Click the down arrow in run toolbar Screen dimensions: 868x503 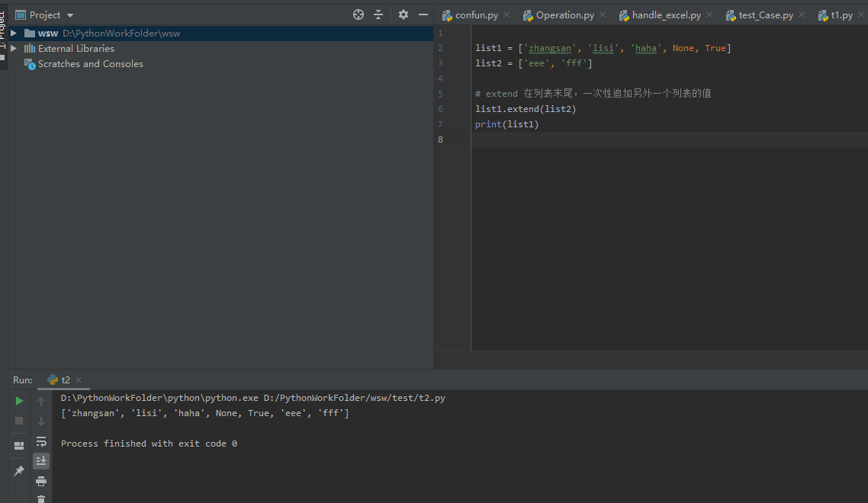[41, 421]
